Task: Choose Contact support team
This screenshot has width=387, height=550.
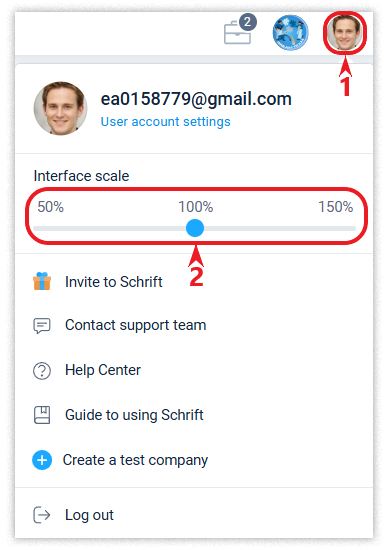Action: point(194,326)
